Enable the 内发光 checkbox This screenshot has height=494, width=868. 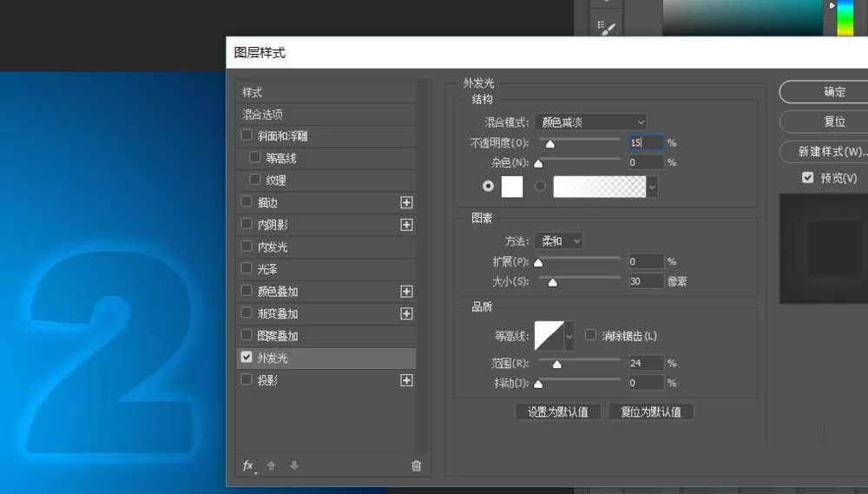pos(247,246)
